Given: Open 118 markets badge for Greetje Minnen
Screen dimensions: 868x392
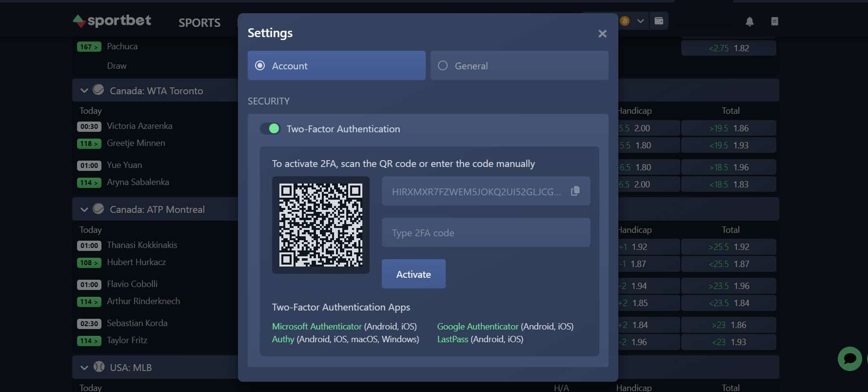Looking at the screenshot, I should coord(89,144).
